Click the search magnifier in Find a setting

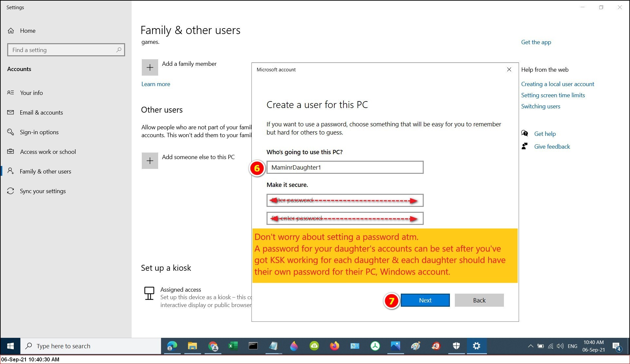click(119, 50)
